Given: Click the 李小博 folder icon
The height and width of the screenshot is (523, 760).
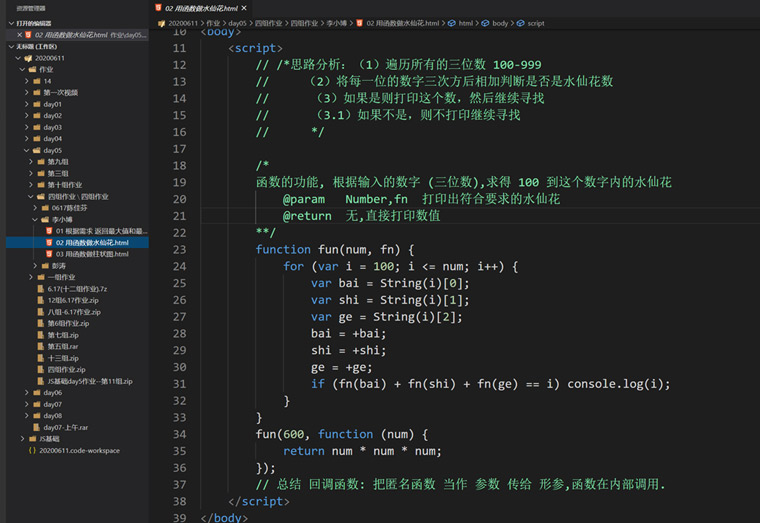Looking at the screenshot, I should pos(46,220).
